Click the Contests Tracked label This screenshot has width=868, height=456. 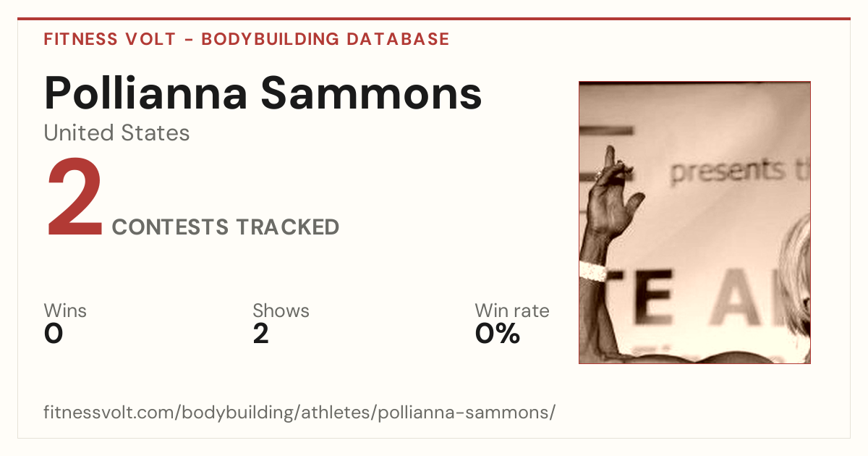226,227
